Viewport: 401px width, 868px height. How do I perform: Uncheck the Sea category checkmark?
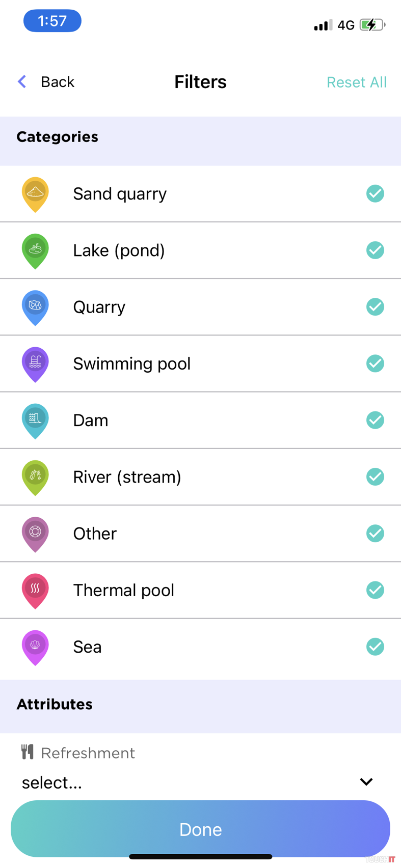tap(375, 647)
